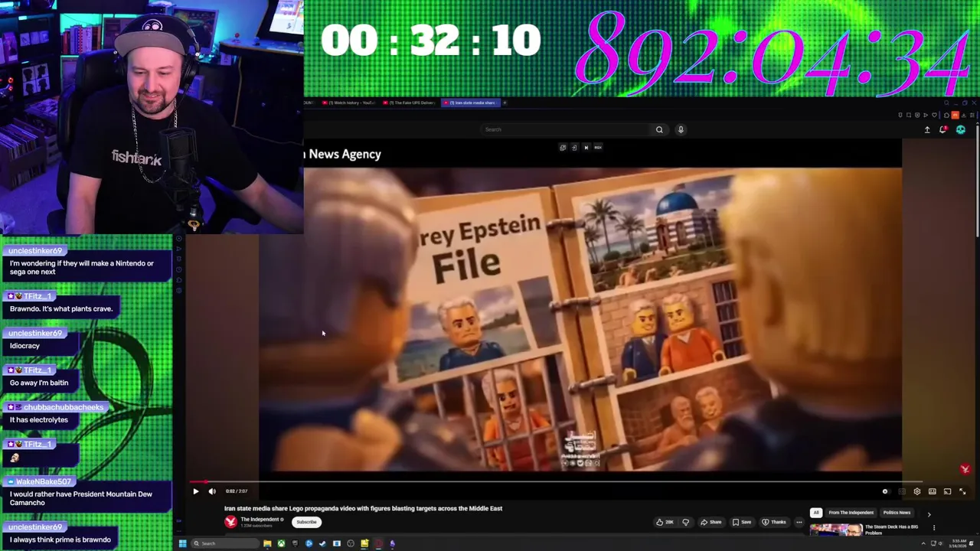This screenshot has width=980, height=551.
Task: Select the Iran state media share tab
Action: (471, 103)
